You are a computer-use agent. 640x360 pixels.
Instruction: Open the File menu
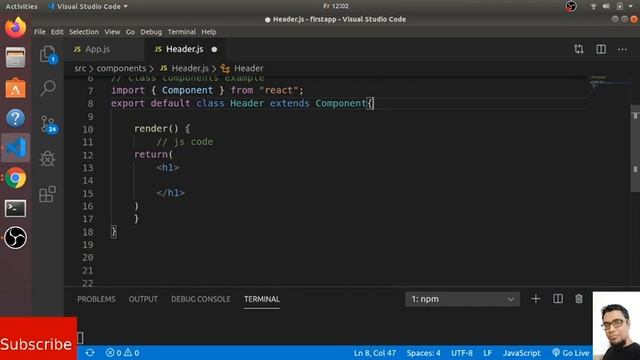coord(40,32)
